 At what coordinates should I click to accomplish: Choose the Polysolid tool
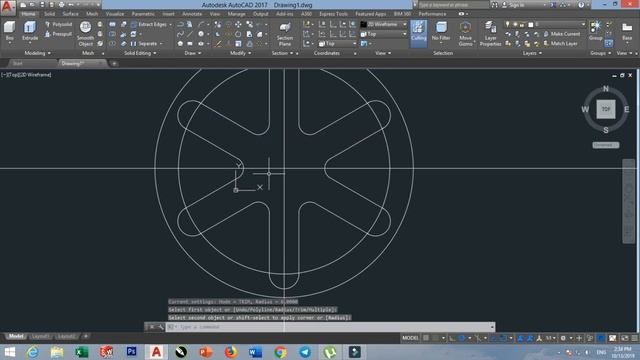pos(58,24)
